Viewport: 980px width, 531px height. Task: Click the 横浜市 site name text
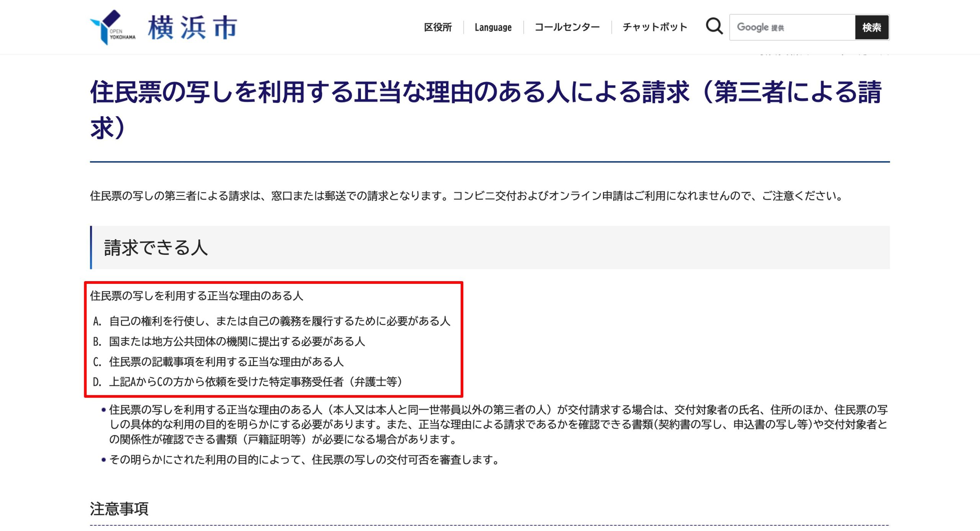tap(193, 28)
